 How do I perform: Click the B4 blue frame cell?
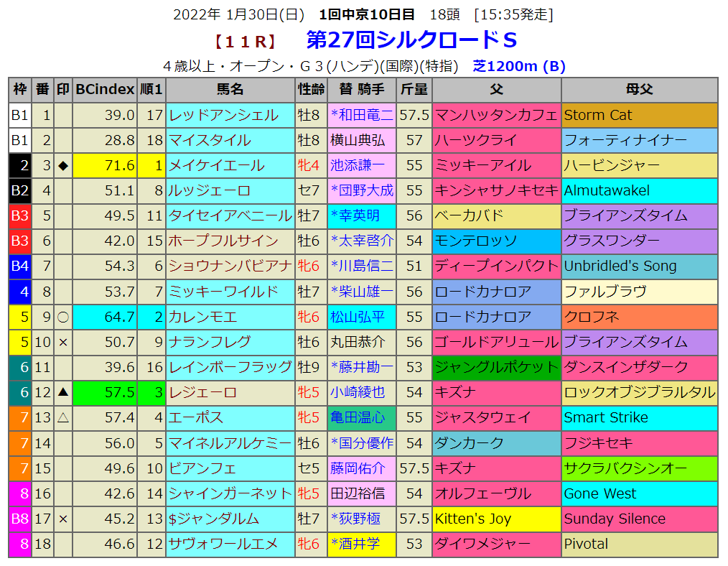click(x=20, y=266)
